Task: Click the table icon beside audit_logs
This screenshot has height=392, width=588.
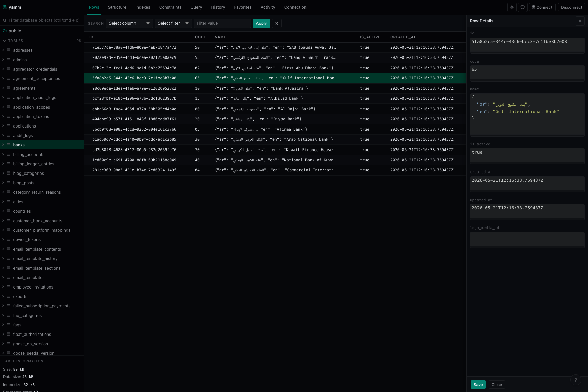Action: coord(8,135)
